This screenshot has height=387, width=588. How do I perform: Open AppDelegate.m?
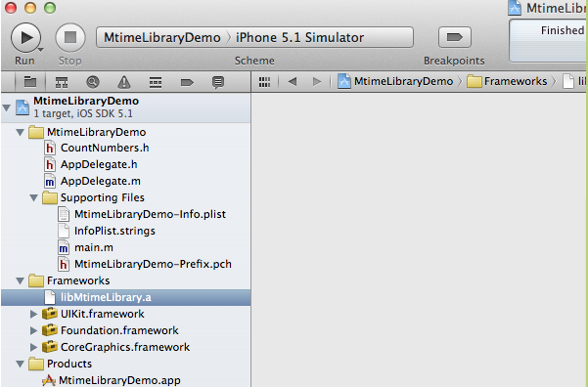click(x=101, y=182)
